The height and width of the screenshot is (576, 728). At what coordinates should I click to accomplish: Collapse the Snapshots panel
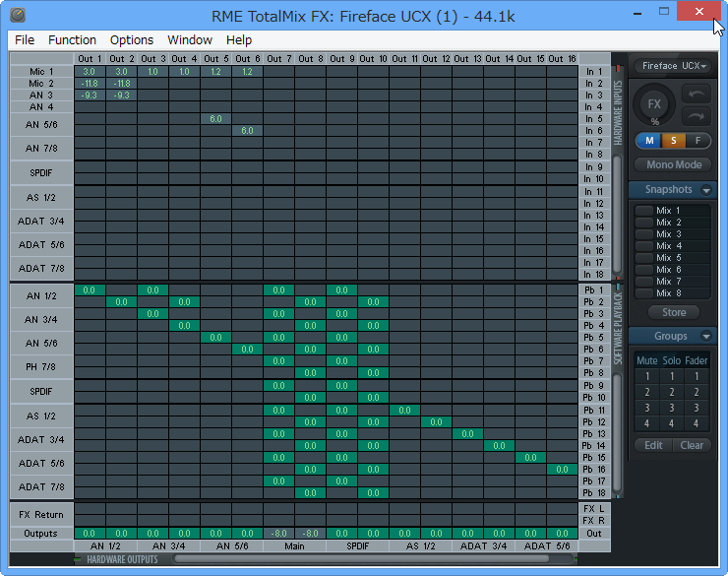(706, 190)
